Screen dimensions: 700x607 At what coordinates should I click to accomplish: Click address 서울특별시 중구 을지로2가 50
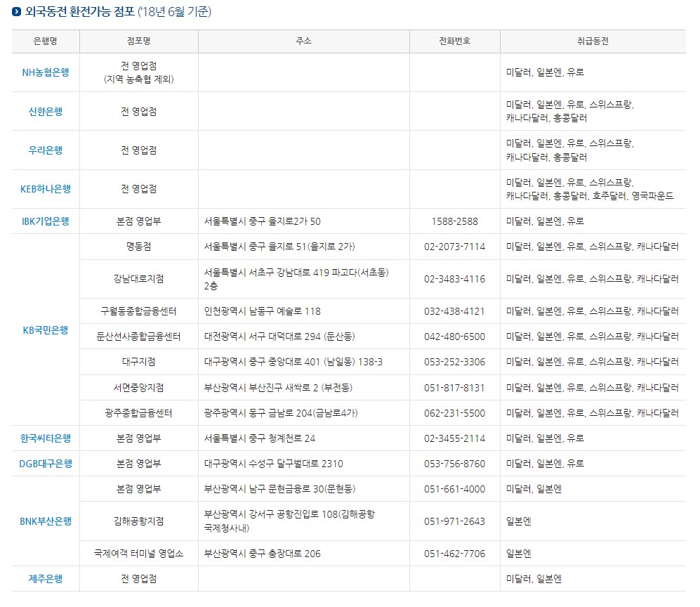click(x=263, y=221)
